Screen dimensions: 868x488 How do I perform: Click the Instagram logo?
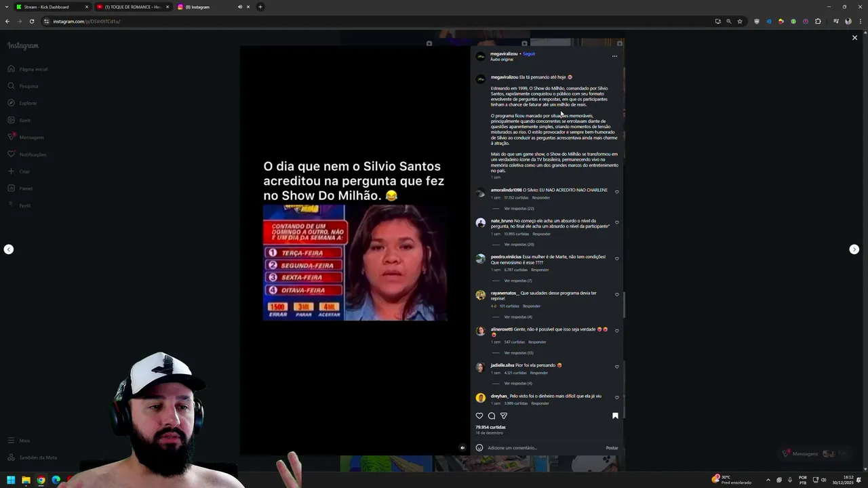point(23,45)
